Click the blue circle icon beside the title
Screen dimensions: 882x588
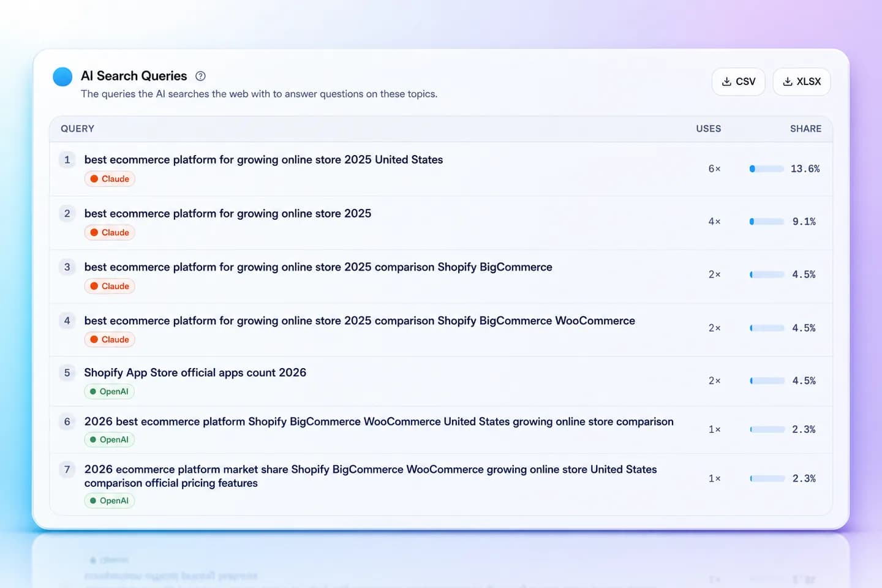(x=62, y=77)
